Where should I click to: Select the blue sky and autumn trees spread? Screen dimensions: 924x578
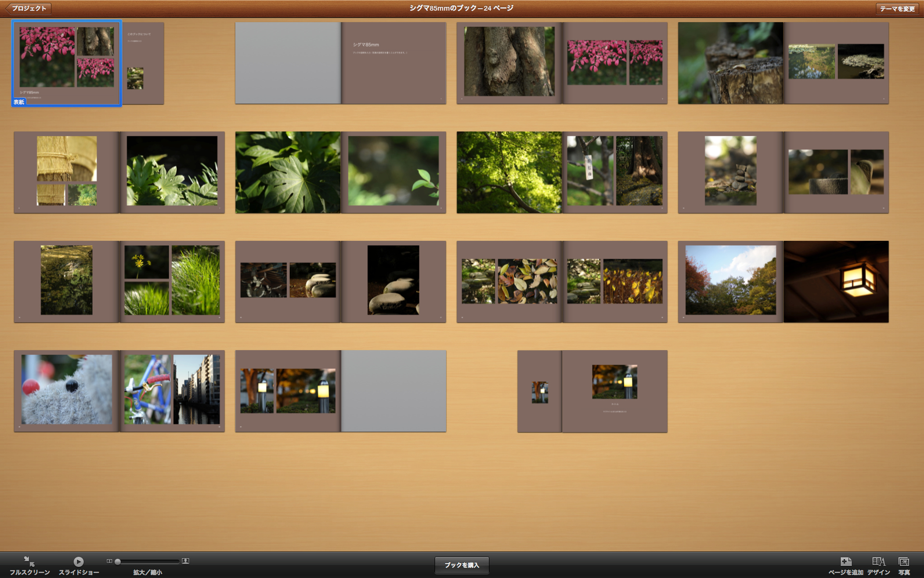coord(730,281)
